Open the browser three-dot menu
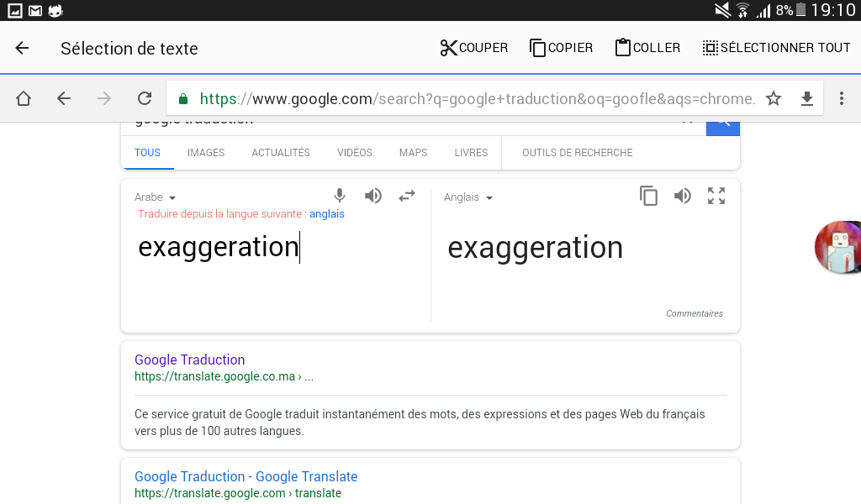The image size is (861, 504). point(841,99)
